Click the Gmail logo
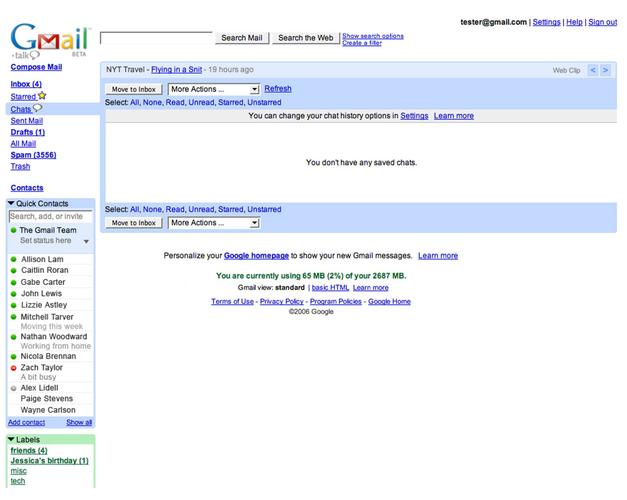 click(x=50, y=40)
